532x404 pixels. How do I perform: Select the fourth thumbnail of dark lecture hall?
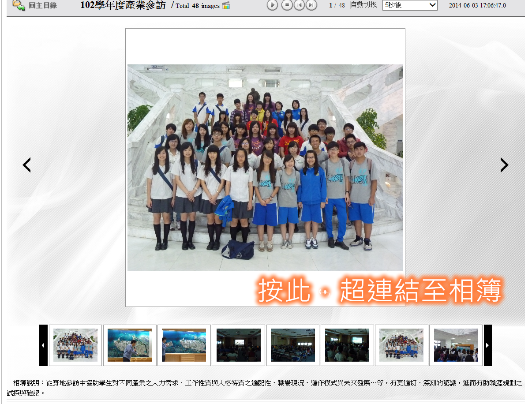point(238,345)
